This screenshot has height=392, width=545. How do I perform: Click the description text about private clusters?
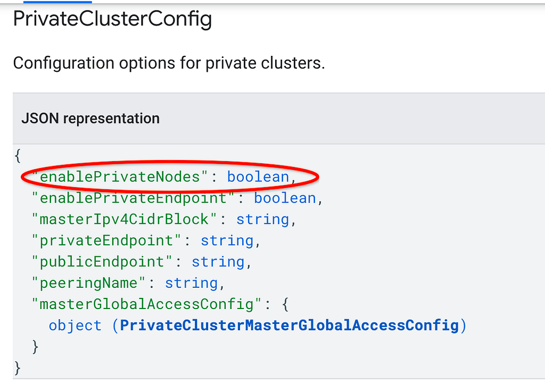point(169,63)
